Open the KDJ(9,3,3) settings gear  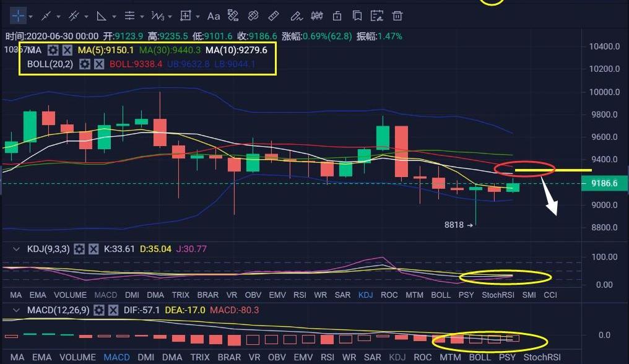pos(79,249)
